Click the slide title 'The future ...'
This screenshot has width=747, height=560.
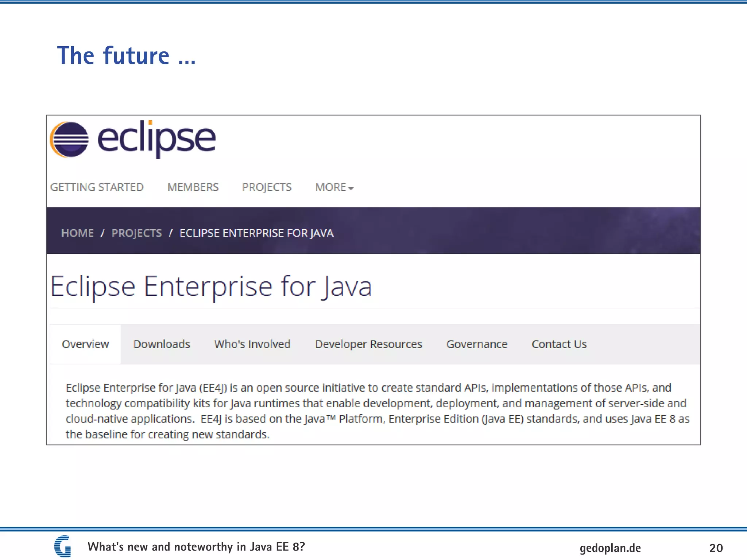coord(126,55)
